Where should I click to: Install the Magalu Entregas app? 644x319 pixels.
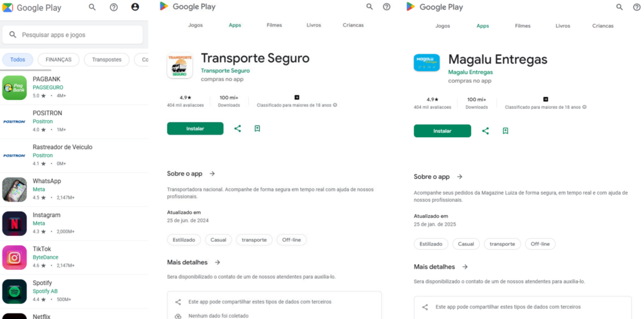point(442,131)
